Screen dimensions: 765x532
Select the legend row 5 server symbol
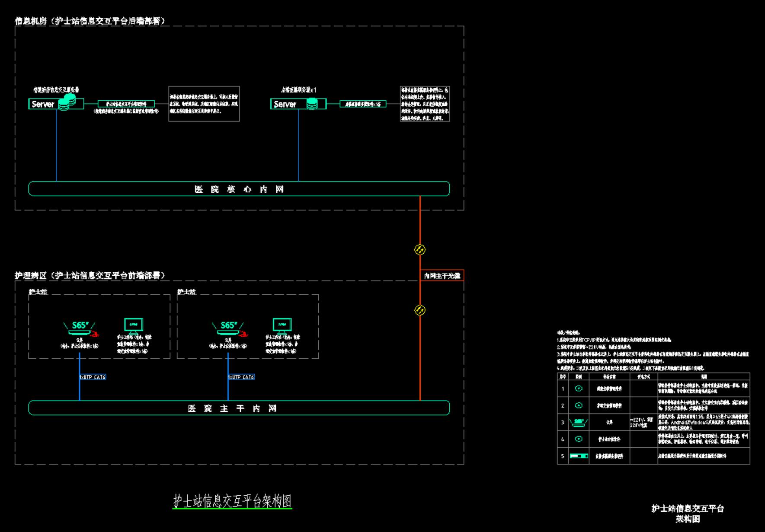(579, 456)
